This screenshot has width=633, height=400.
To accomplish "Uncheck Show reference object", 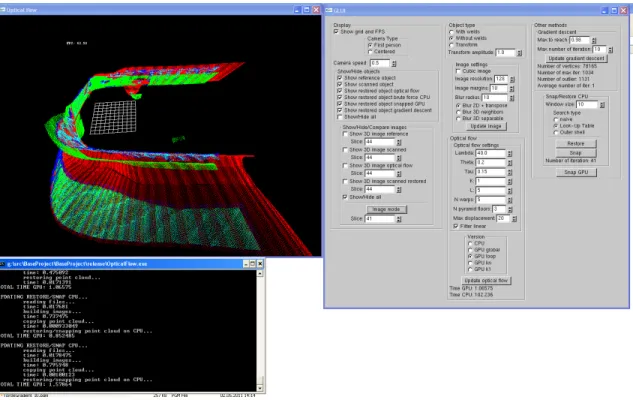I will [x=340, y=78].
